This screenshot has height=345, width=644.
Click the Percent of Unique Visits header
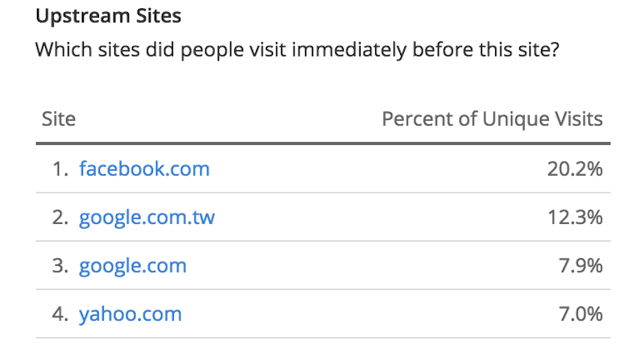(x=492, y=118)
